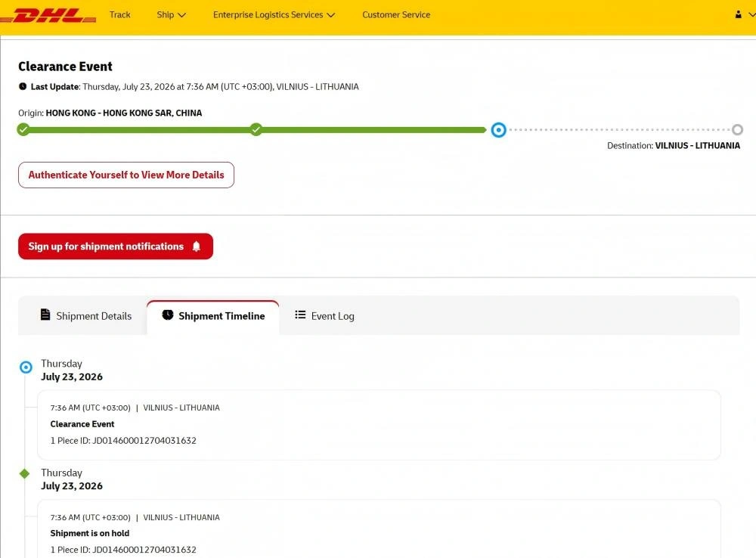Click 'Shipment is on hold' entry title

(x=90, y=533)
